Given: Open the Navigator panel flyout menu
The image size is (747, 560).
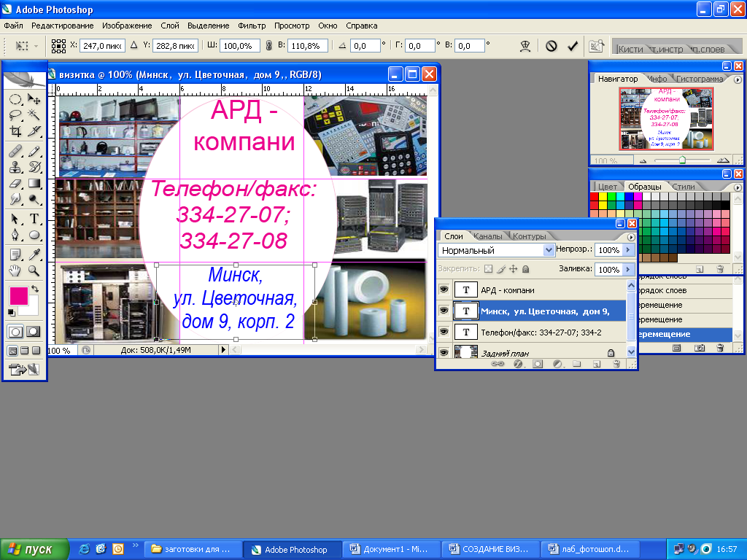Looking at the screenshot, I should [738, 79].
